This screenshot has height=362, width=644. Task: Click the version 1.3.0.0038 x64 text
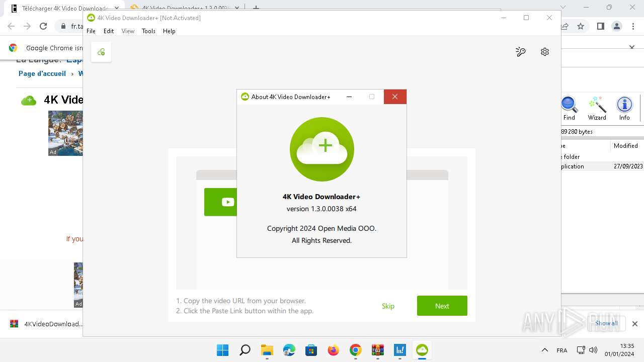[x=321, y=209]
